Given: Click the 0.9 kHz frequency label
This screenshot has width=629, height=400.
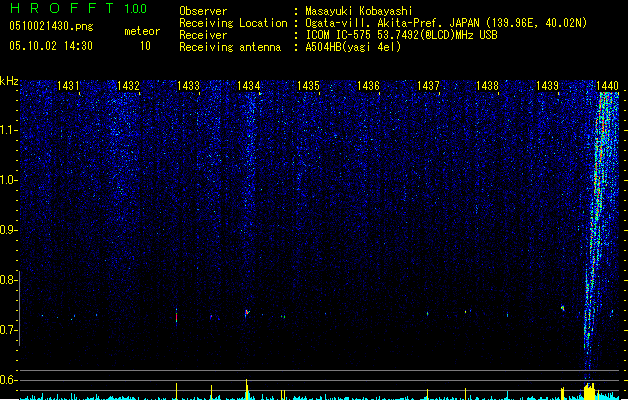Looking at the screenshot, I should [x=8, y=230].
